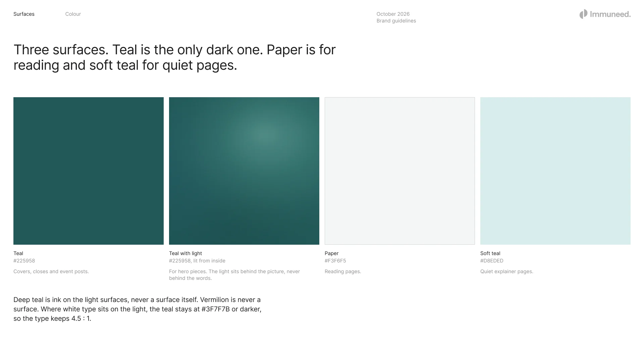Click the 'Deep teal is ink' paragraph
The image size is (644, 362).
point(137,309)
